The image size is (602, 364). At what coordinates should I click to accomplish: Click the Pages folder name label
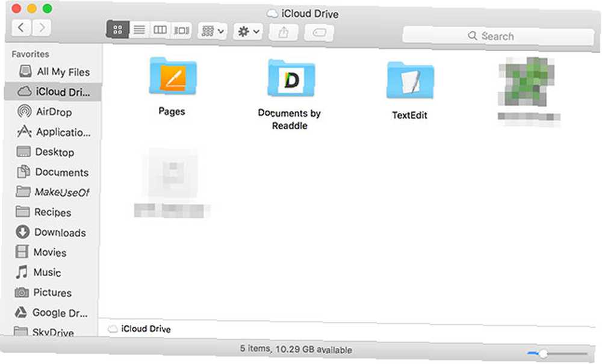pos(172,112)
